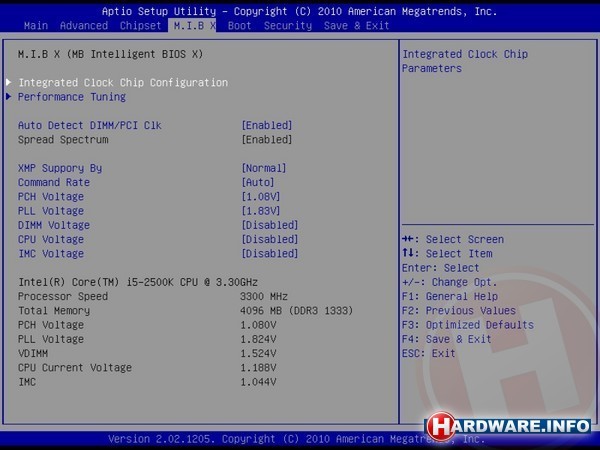Adjust PLL Voltage 1.83V value

(263, 211)
